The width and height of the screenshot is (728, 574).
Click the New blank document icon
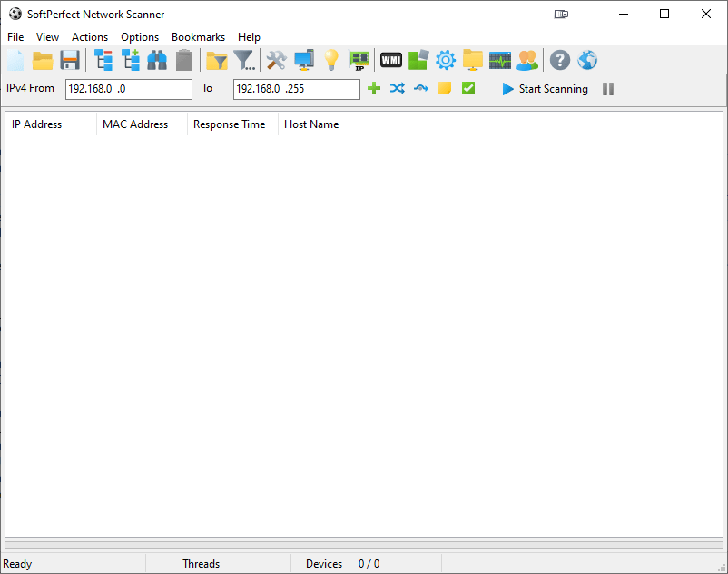(15, 60)
